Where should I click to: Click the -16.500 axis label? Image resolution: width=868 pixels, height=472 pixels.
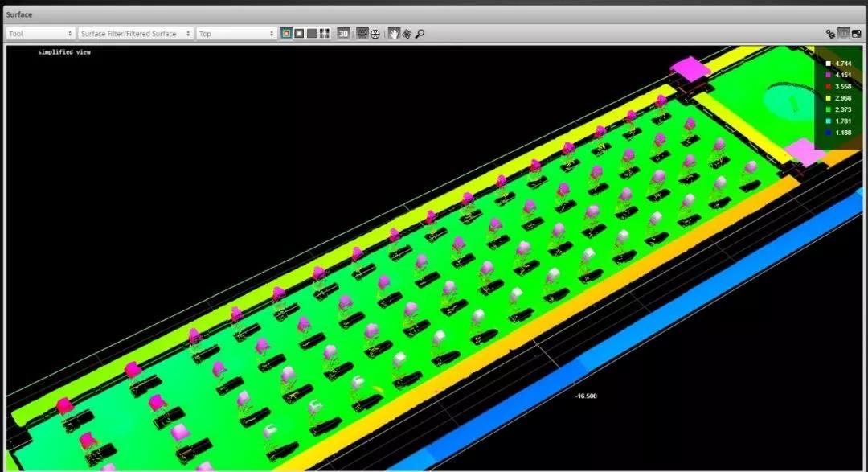click(x=586, y=396)
